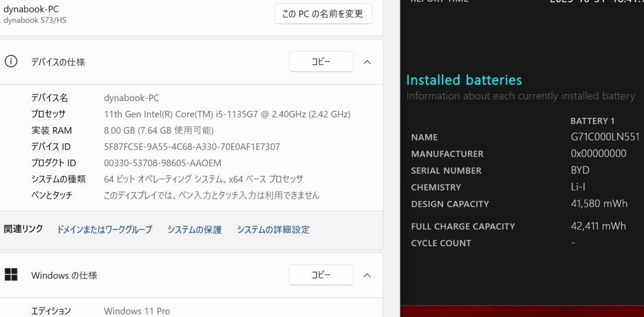Click the Windows logo icon beside Windows の仕様

click(11, 275)
